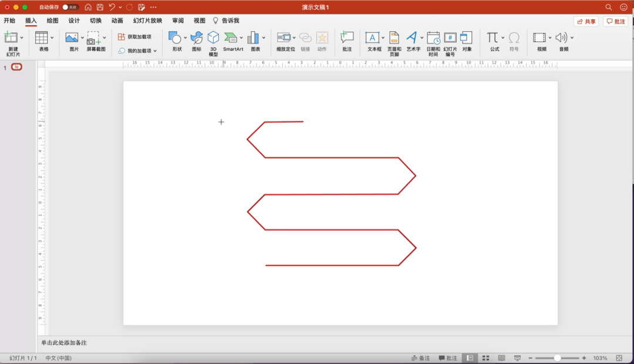
Task: Click the Icons (图标) insert button
Action: pos(197,38)
